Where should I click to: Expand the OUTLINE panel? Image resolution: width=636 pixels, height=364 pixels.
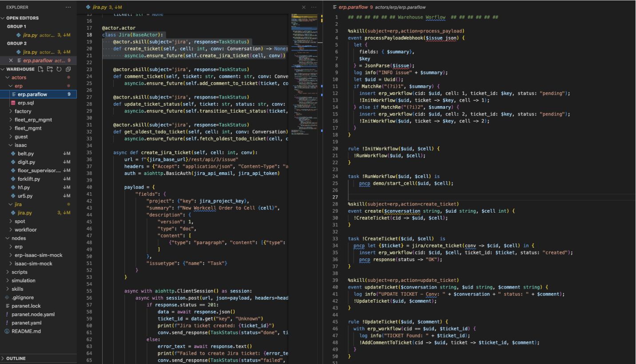[38, 358]
